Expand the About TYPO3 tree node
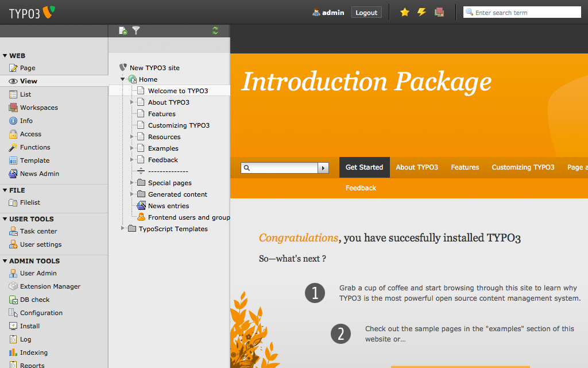This screenshot has width=588, height=368. [x=132, y=102]
